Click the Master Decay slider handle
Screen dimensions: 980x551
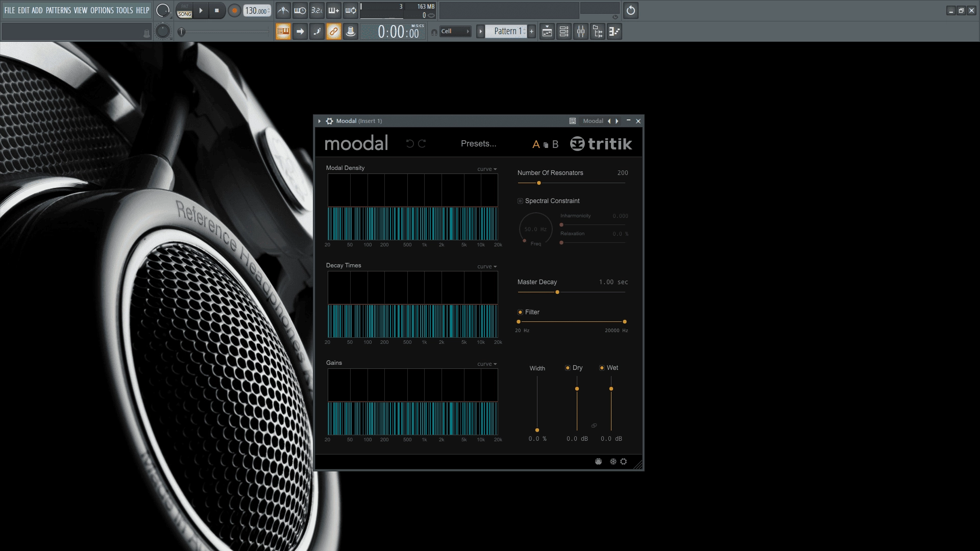tap(557, 292)
